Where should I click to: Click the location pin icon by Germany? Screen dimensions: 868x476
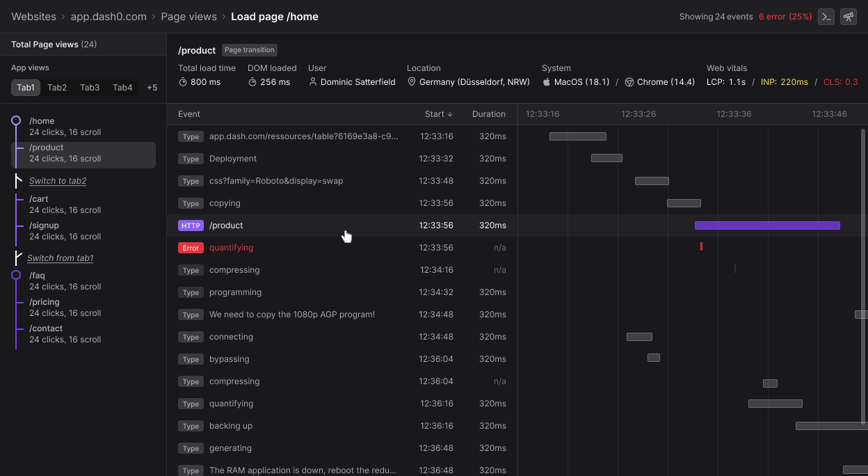[412, 82]
